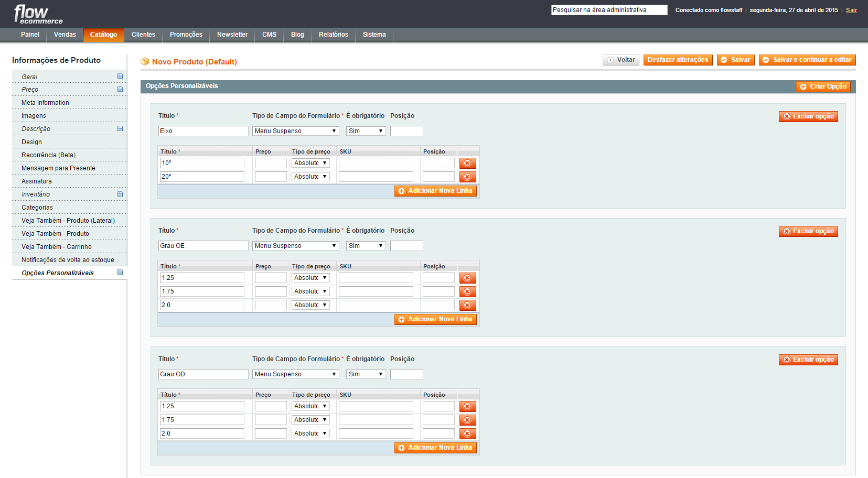868x478 pixels.
Task: Click the product box icon near title
Action: [x=145, y=61]
